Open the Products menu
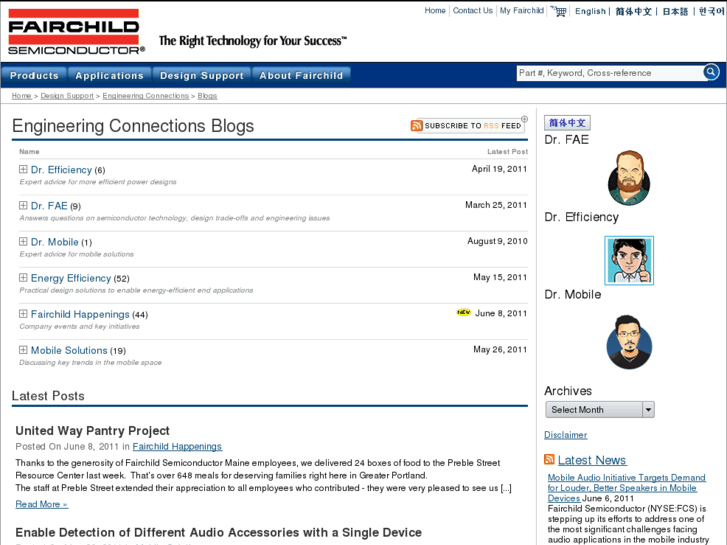Viewport: 727px width, 545px height. pyautogui.click(x=34, y=76)
